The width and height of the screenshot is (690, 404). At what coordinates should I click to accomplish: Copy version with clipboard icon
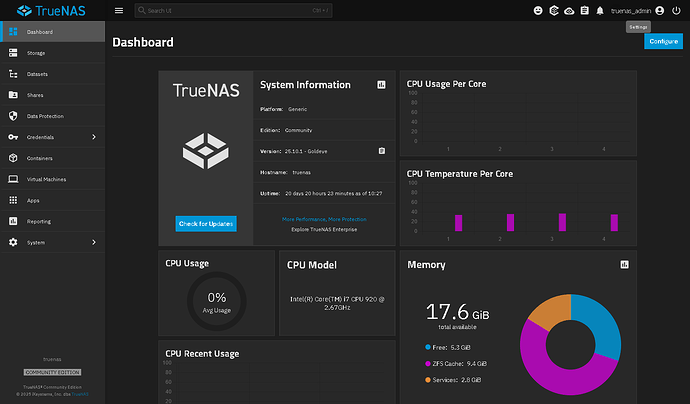382,151
